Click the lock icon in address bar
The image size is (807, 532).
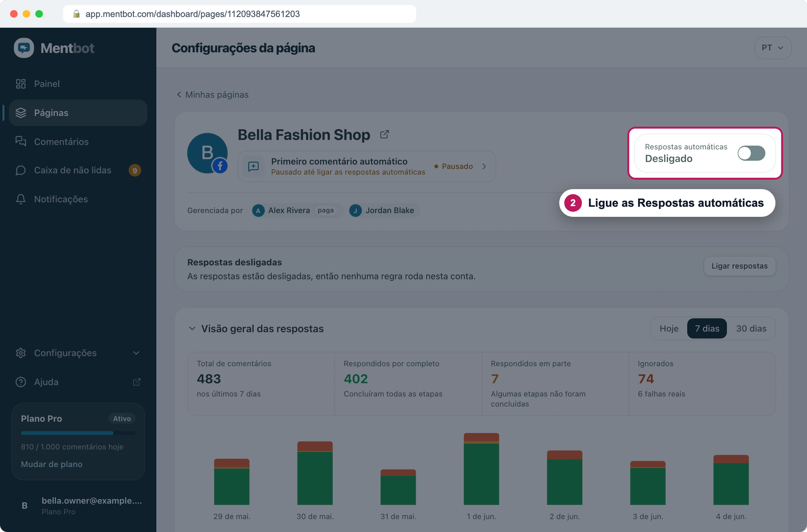pyautogui.click(x=76, y=14)
